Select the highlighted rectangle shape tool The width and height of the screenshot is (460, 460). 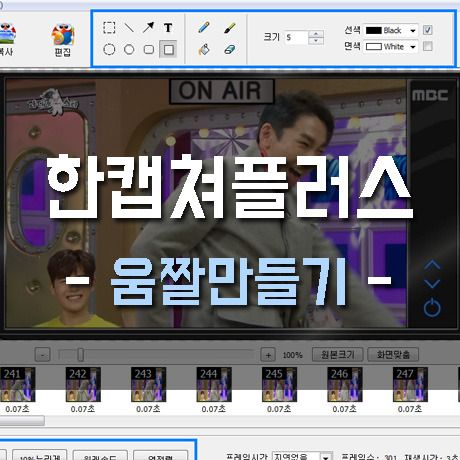168,50
